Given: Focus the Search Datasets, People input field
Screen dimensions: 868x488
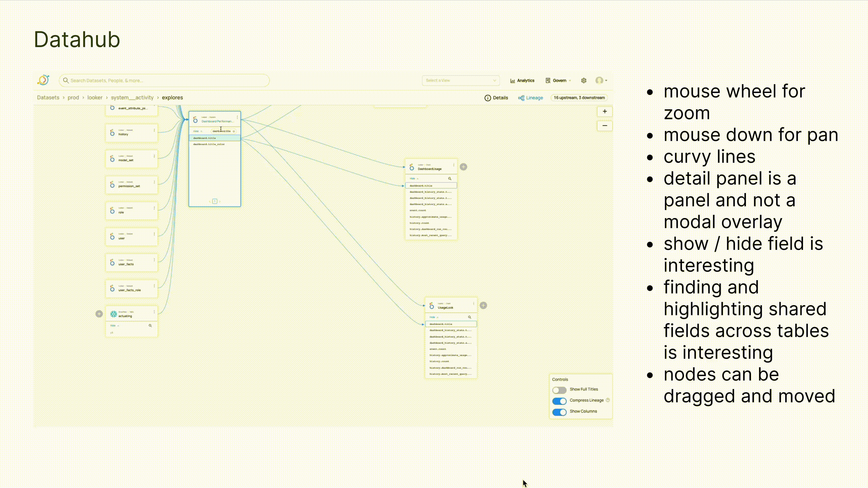Looking at the screenshot, I should (164, 80).
